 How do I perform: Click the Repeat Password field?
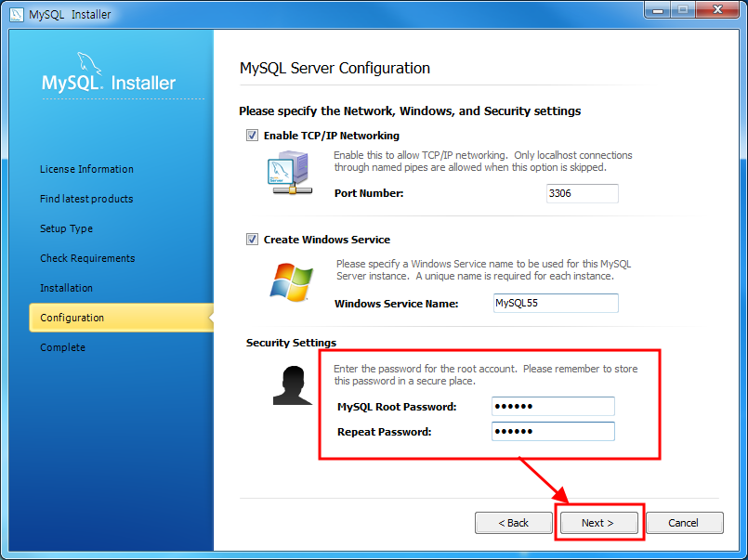(553, 431)
